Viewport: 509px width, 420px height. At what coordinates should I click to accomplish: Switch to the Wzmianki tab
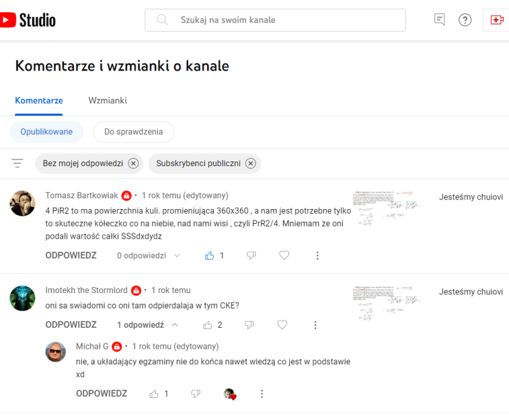107,100
